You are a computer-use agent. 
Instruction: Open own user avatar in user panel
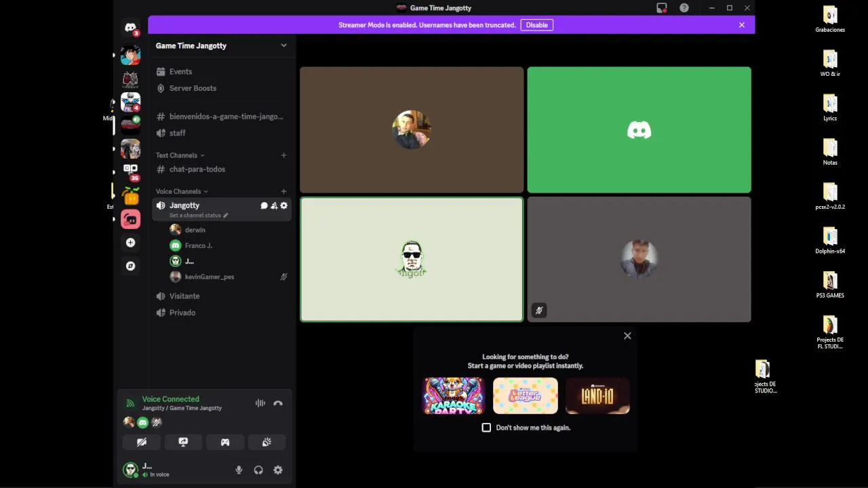coord(130,470)
